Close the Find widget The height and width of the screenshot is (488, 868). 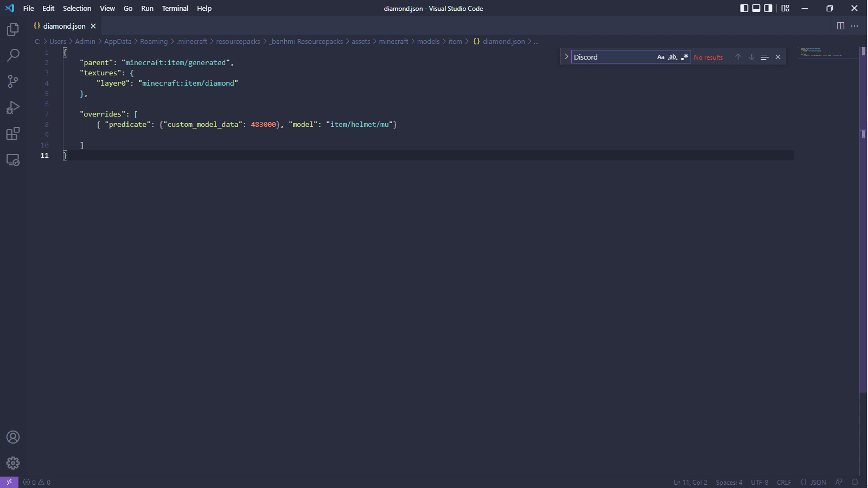(x=778, y=57)
